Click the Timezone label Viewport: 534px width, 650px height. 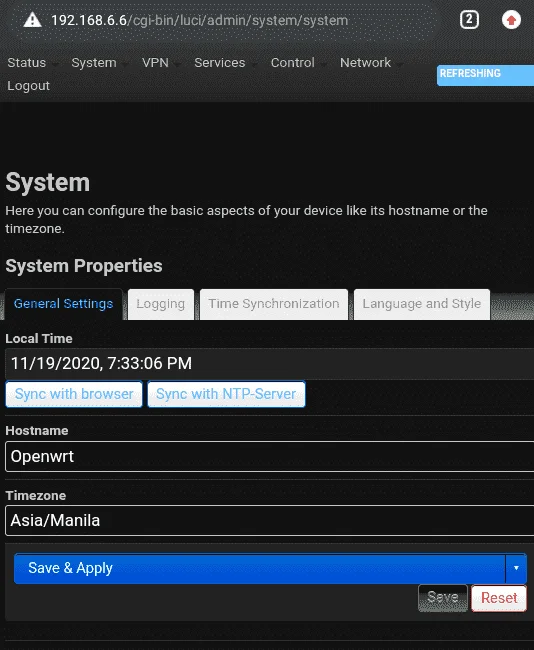point(36,496)
